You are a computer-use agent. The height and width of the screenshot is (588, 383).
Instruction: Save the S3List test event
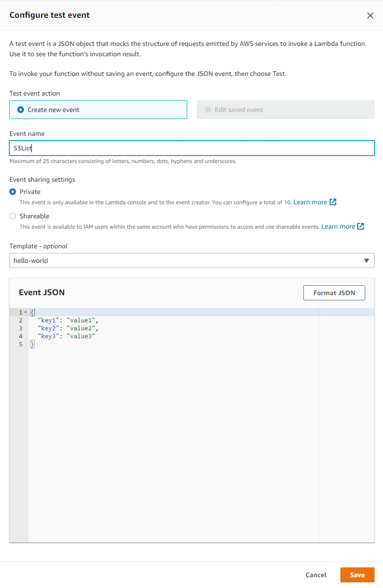(357, 575)
